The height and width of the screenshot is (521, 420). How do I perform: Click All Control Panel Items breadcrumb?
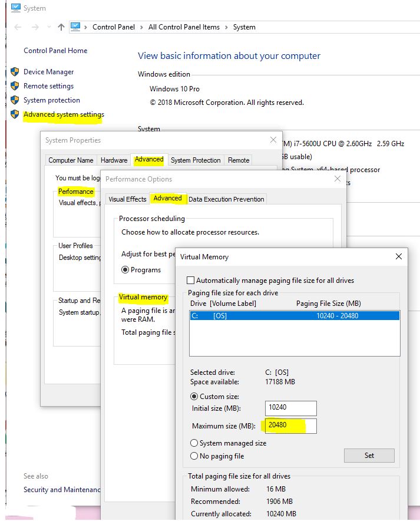184,27
